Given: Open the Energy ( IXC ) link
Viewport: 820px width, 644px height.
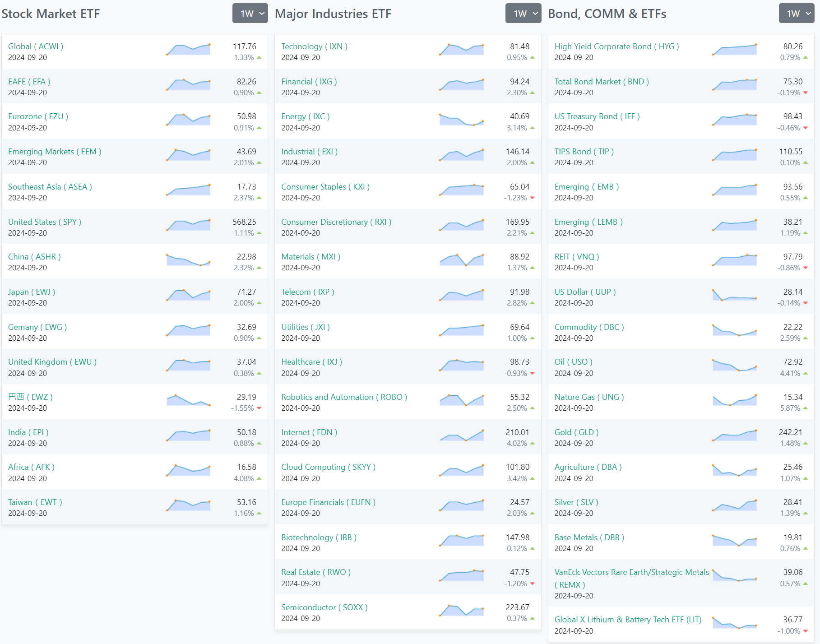Looking at the screenshot, I should click(306, 116).
